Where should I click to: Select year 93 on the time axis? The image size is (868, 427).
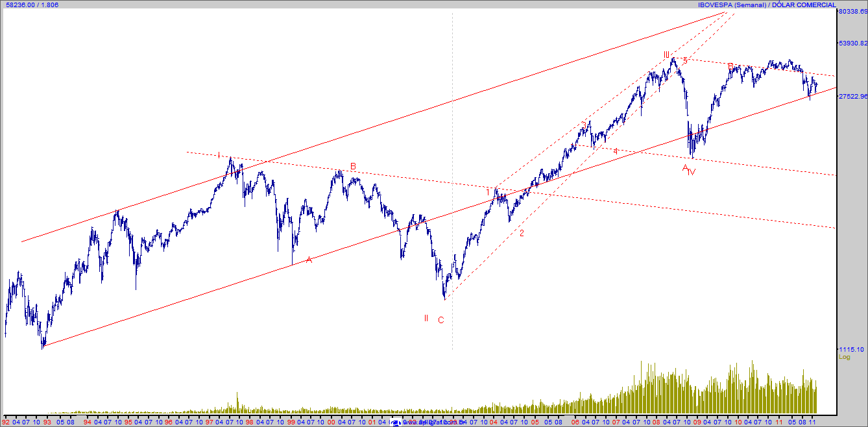(x=47, y=422)
